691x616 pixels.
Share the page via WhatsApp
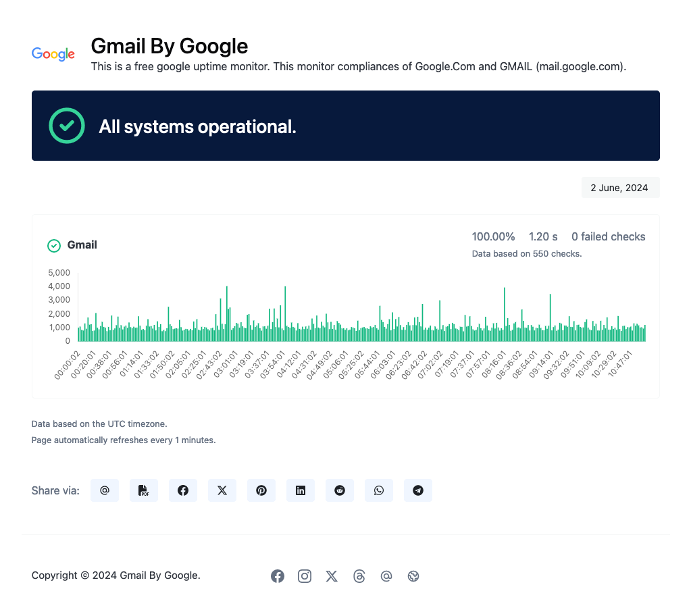pyautogui.click(x=379, y=490)
